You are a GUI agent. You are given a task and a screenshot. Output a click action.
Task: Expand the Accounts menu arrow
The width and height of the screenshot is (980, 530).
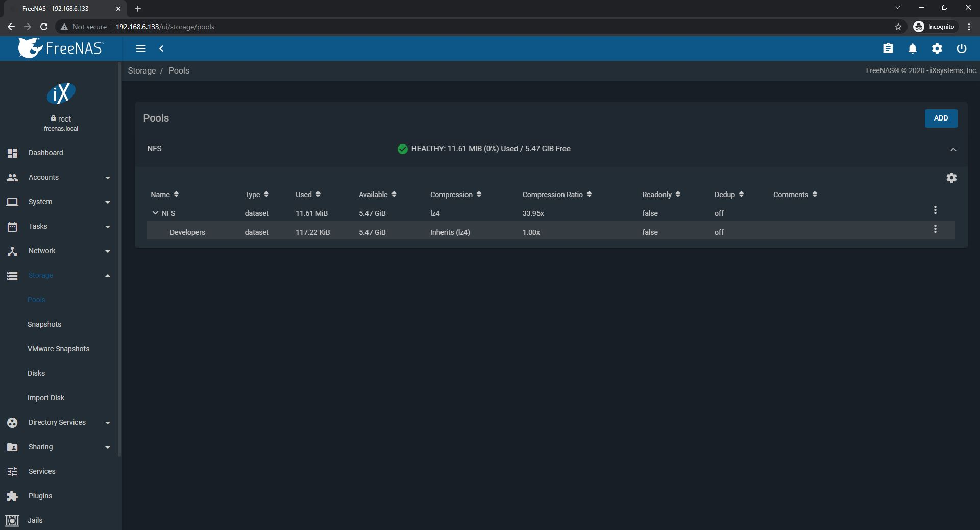[x=108, y=178]
